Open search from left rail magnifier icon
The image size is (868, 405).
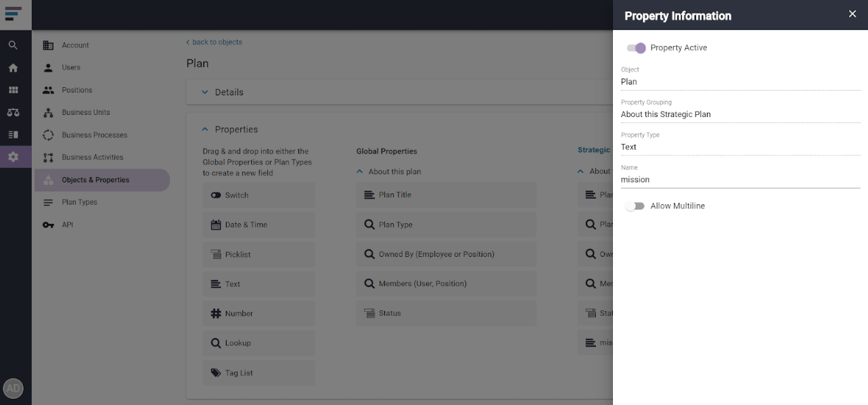pos(13,45)
